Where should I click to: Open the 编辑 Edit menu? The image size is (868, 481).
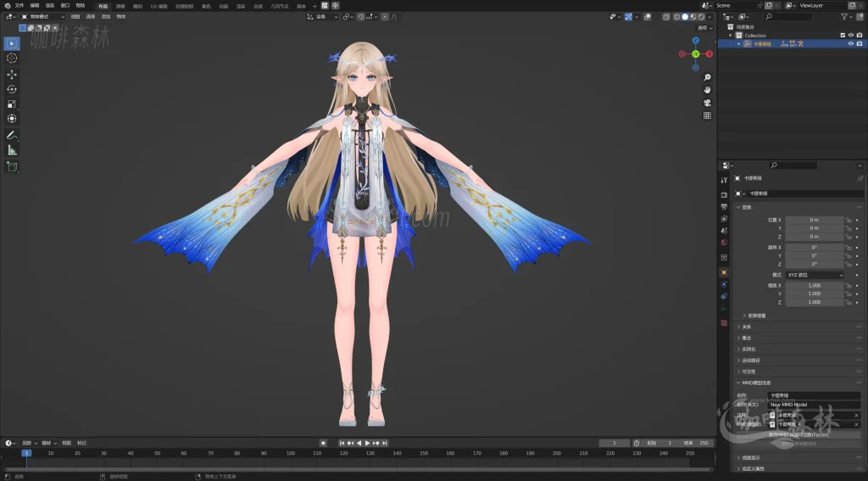click(x=35, y=6)
